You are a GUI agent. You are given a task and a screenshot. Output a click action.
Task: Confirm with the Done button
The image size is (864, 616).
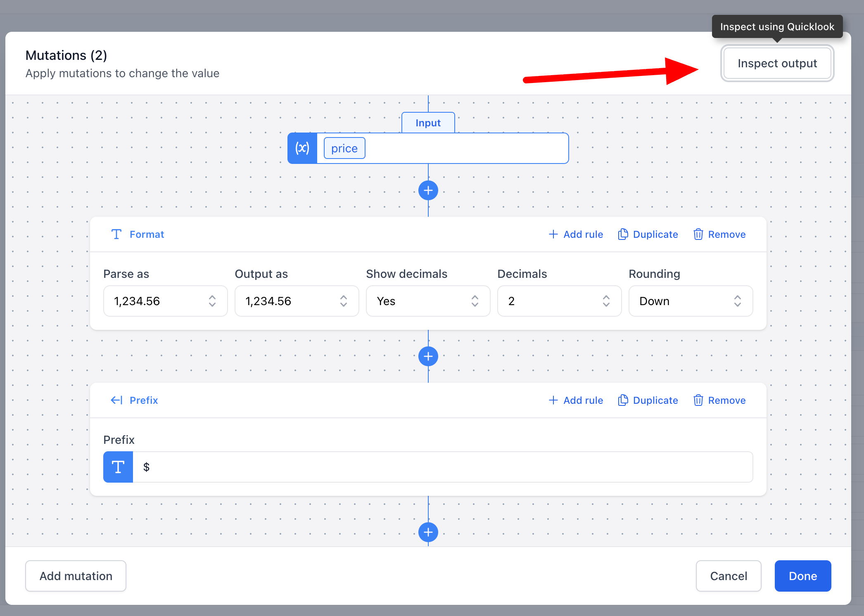(x=802, y=576)
